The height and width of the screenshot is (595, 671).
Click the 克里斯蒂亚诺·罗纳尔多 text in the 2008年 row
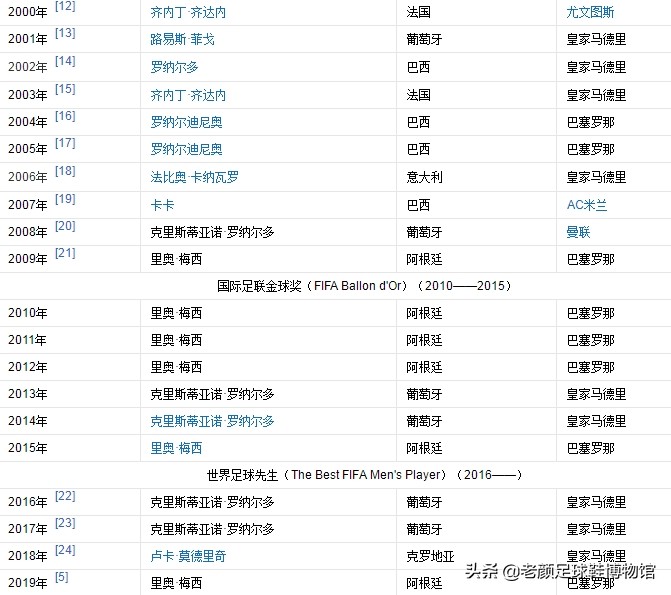(x=212, y=232)
